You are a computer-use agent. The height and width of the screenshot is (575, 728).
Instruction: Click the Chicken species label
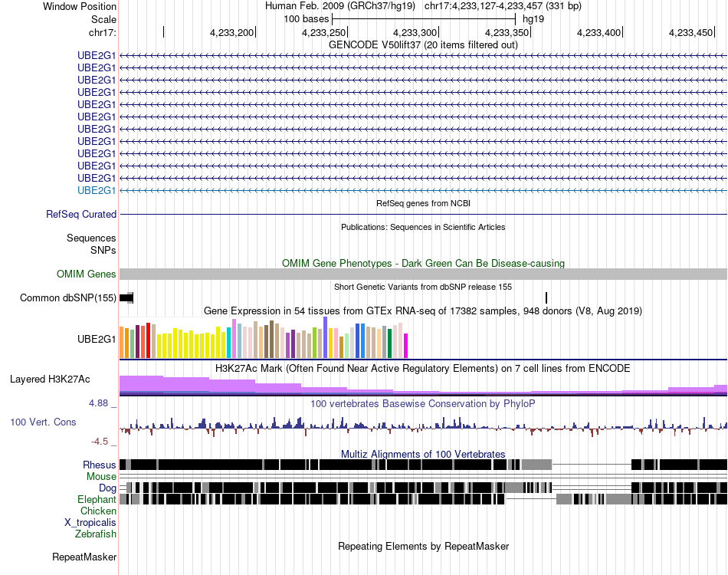(98, 511)
